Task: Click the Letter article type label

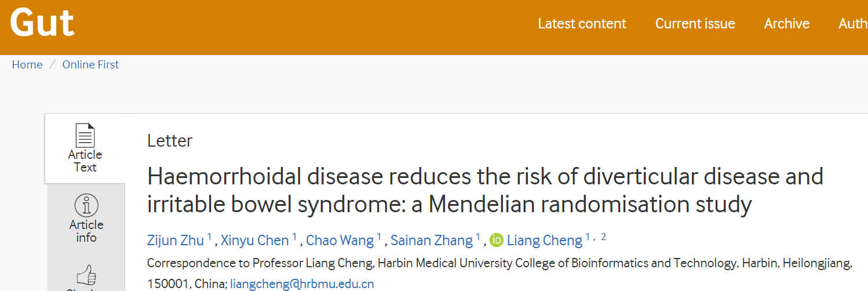Action: pos(170,141)
